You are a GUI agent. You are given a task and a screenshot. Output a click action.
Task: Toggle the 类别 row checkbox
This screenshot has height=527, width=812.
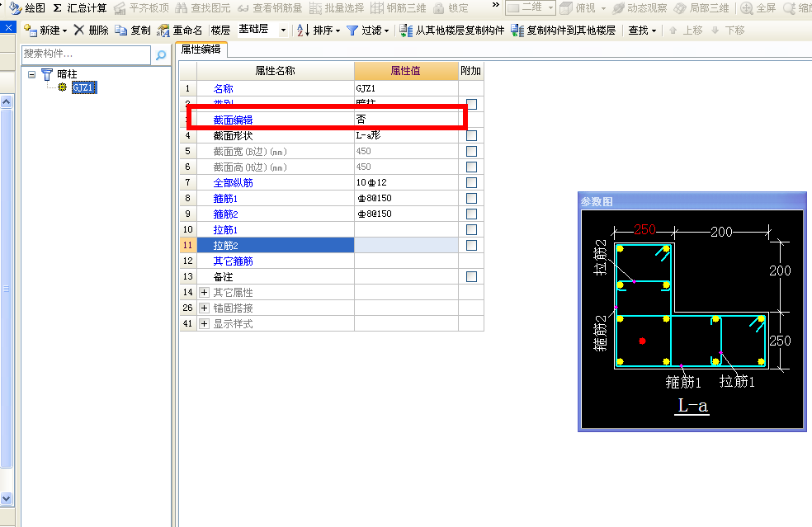point(471,104)
